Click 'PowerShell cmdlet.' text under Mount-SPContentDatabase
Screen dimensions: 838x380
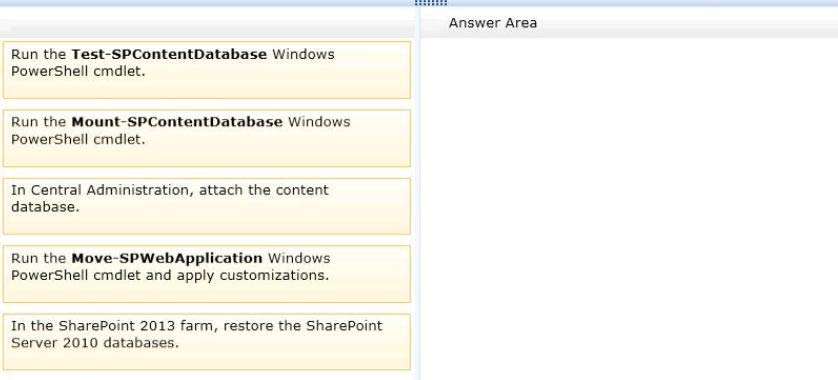(78, 140)
